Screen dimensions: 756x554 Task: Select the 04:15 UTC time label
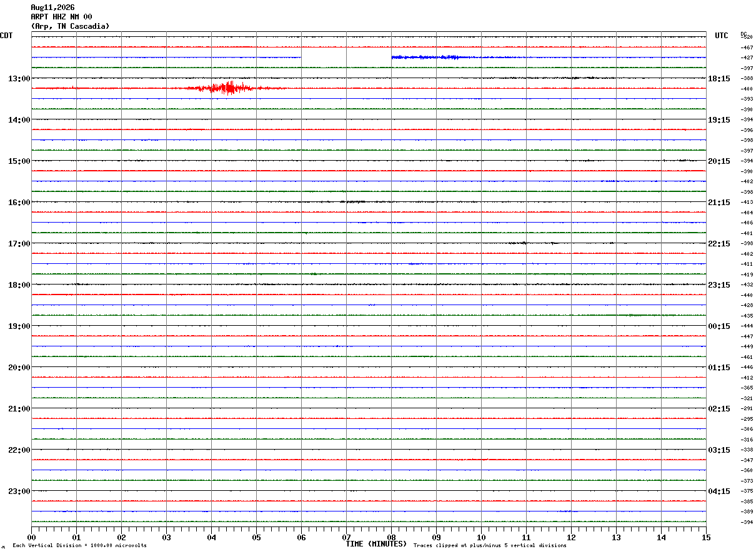click(719, 491)
